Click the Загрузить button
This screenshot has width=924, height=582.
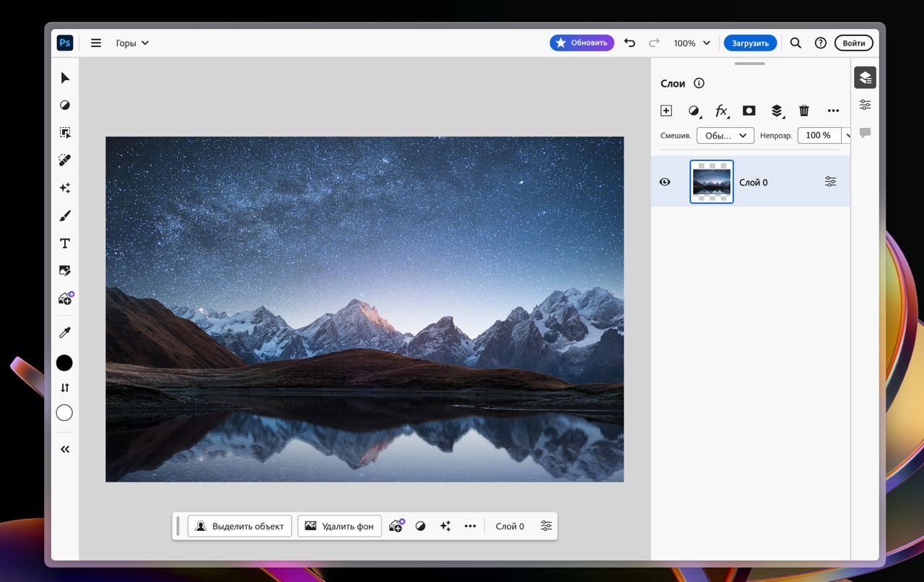751,43
